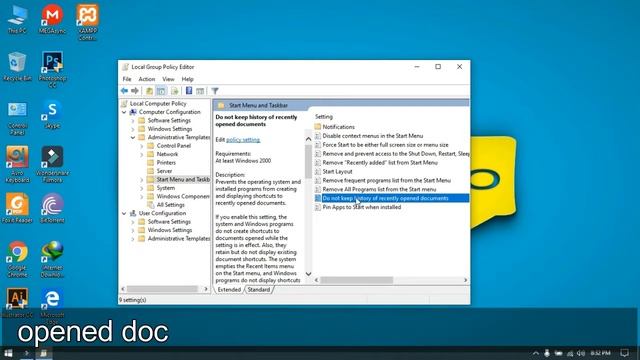Open the Action Center notification icon

point(624,353)
